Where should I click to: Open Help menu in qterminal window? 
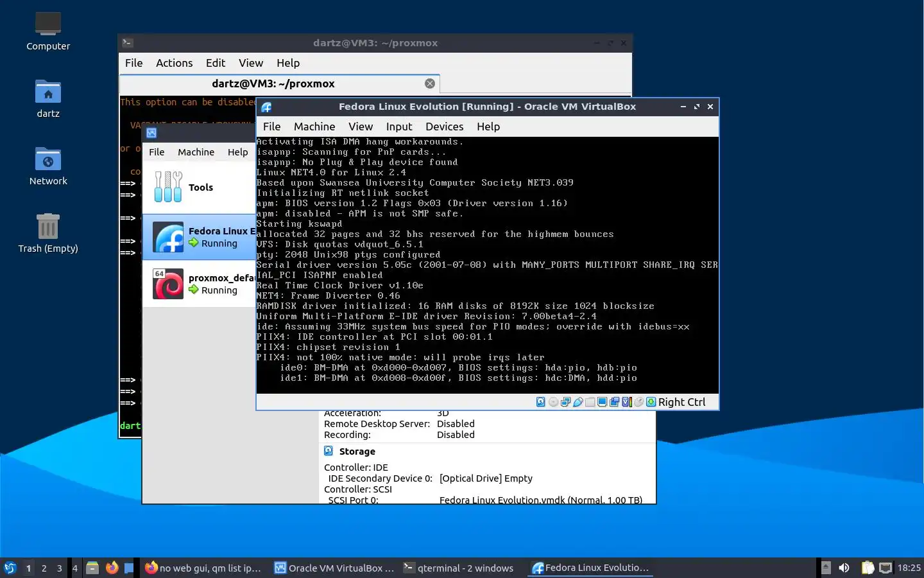click(288, 63)
